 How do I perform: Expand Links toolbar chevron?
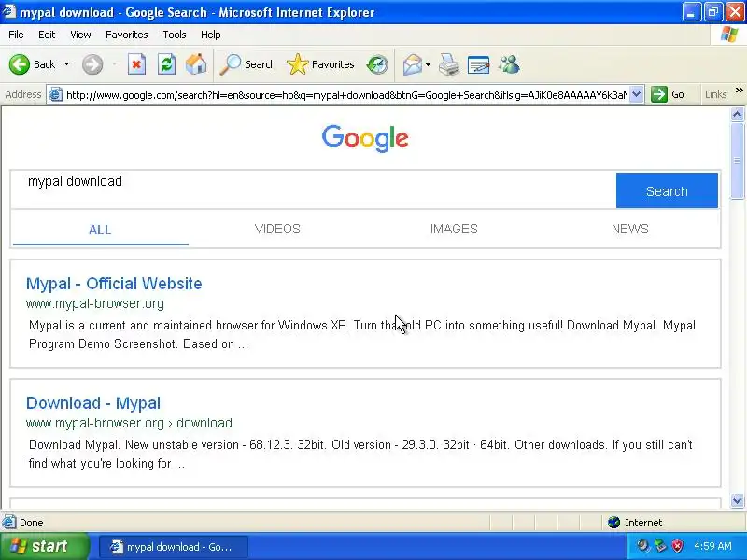click(x=739, y=90)
